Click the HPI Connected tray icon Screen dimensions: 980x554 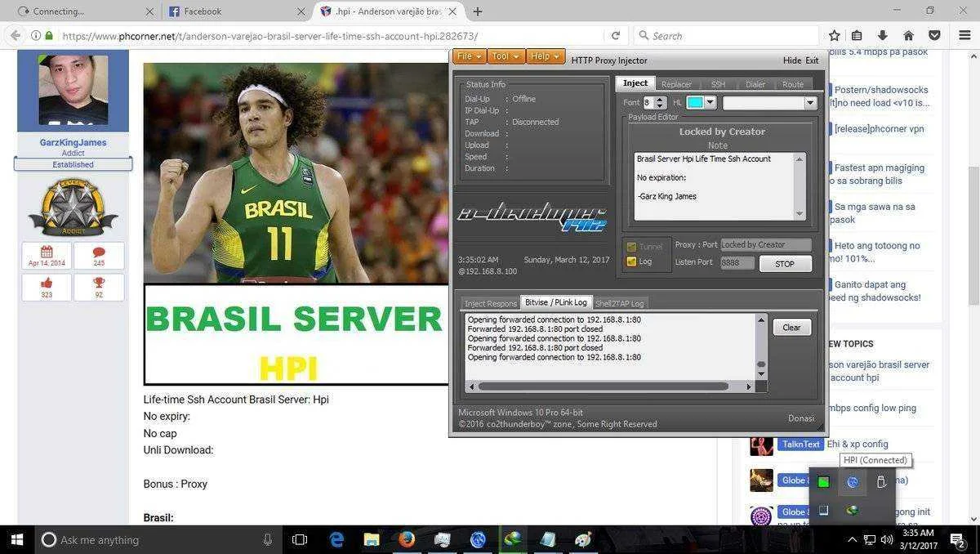click(853, 482)
